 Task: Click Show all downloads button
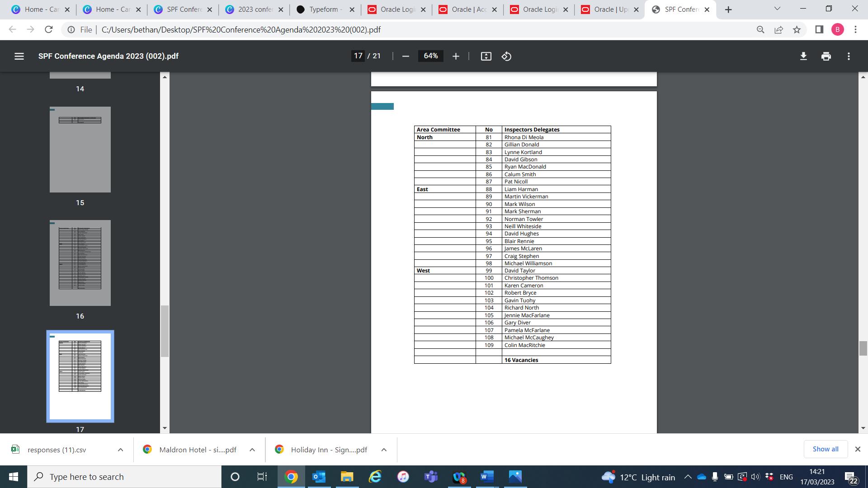click(825, 449)
